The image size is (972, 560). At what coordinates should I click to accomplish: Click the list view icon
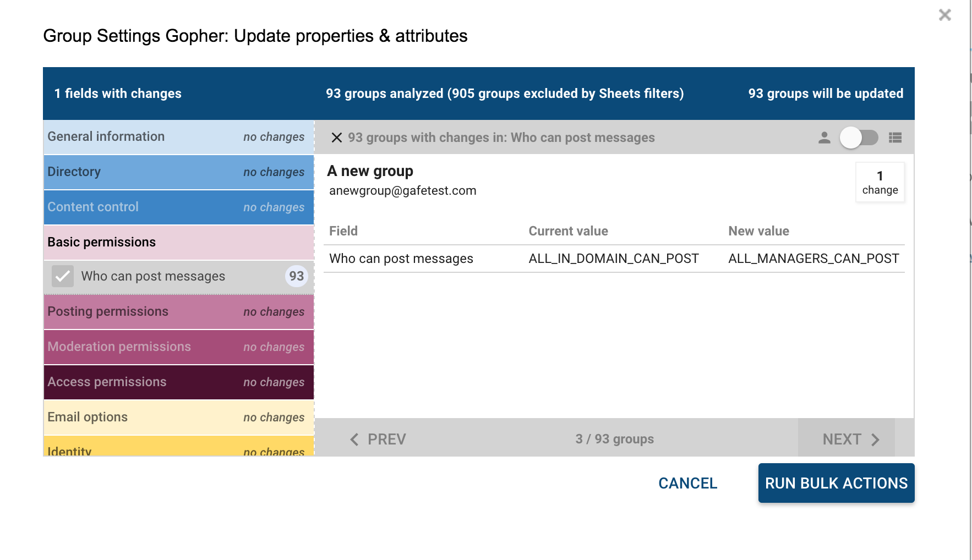tap(895, 138)
